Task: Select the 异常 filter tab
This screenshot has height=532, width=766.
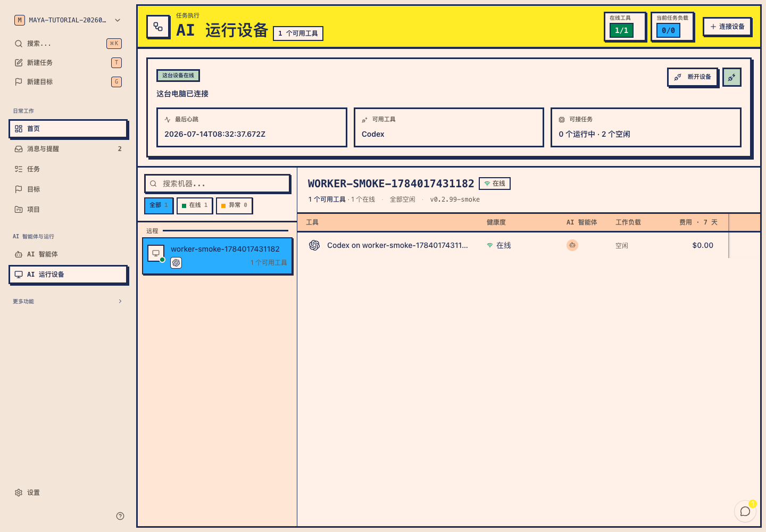Action: pos(234,205)
